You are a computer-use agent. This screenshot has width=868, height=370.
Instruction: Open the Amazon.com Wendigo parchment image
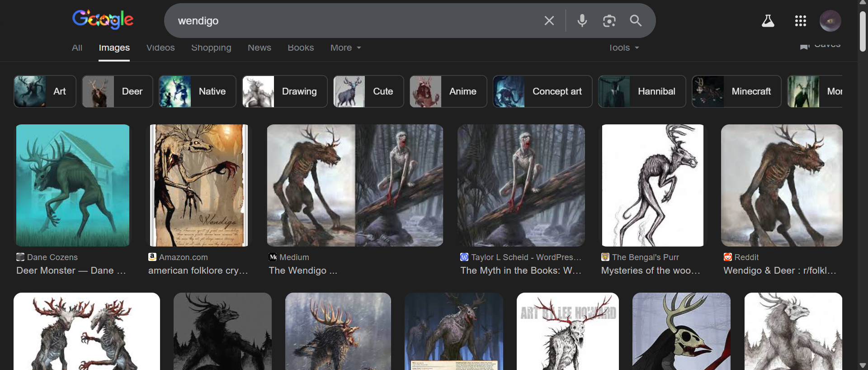[199, 185]
